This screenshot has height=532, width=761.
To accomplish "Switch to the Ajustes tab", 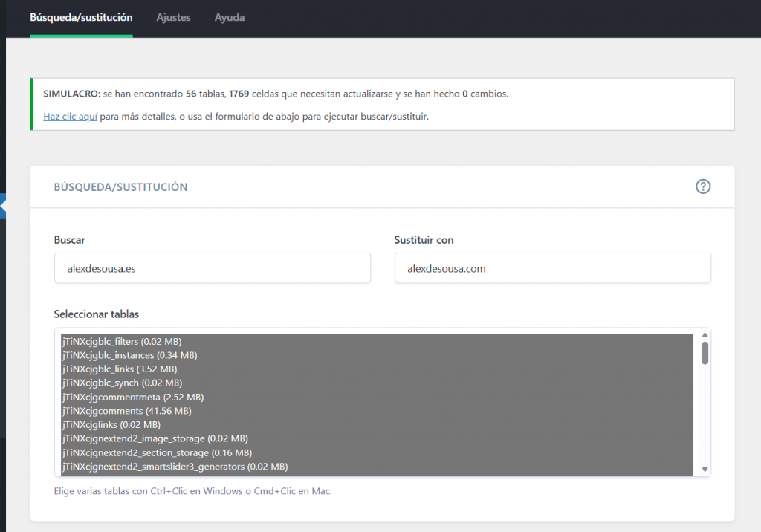I will pos(173,17).
